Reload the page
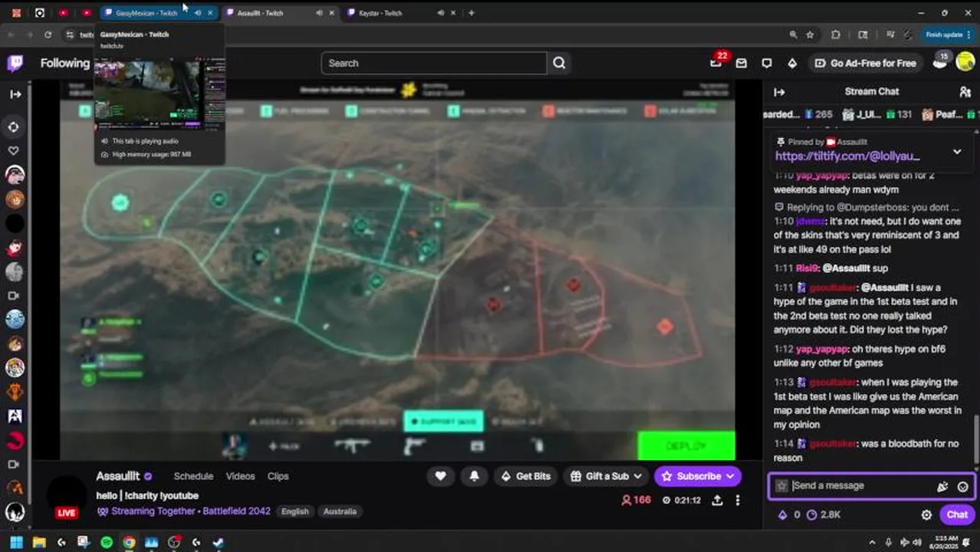The width and height of the screenshot is (980, 552). [48, 34]
